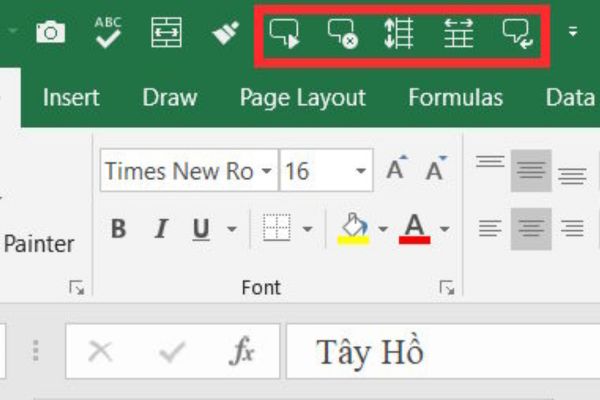Expand the Customize Quick Access Toolbar arrow

tap(573, 32)
